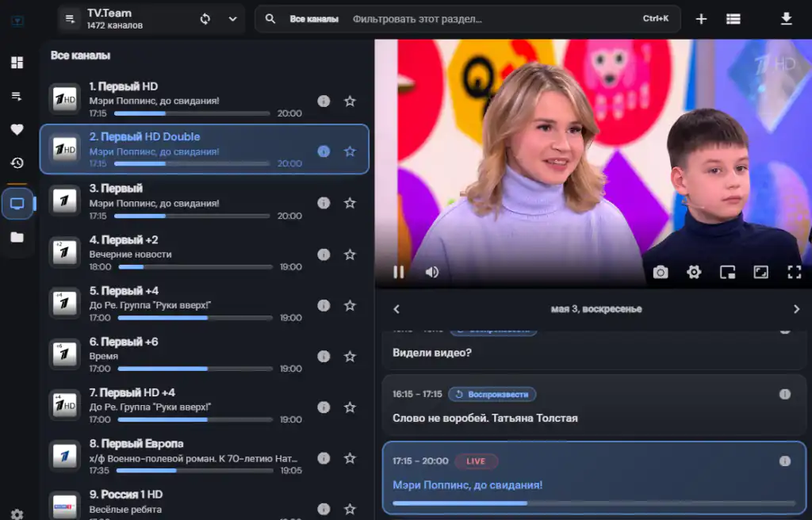The height and width of the screenshot is (520, 812).
Task: Refresh the TV.Team playlist
Action: click(205, 19)
